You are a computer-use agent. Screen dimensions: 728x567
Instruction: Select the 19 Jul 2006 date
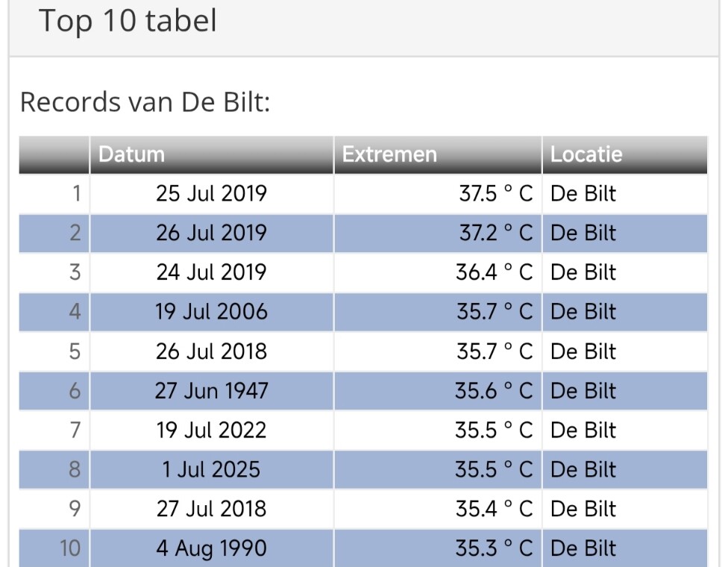pyautogui.click(x=212, y=312)
